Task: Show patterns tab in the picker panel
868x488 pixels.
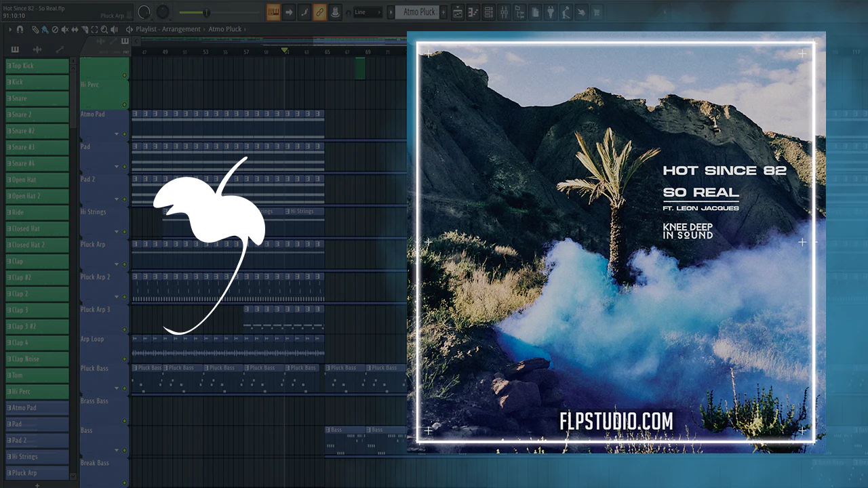Action: tap(15, 49)
